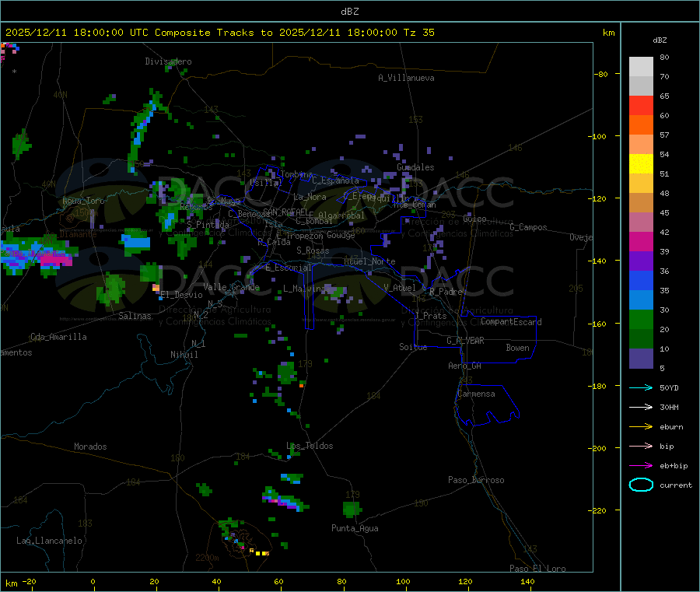Click the green echo block near Punta_Agua
Screen dimensions: 700x592
click(x=352, y=509)
